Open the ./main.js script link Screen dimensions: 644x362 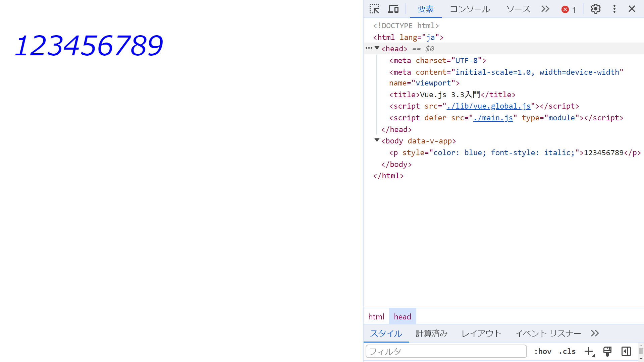pos(493,118)
